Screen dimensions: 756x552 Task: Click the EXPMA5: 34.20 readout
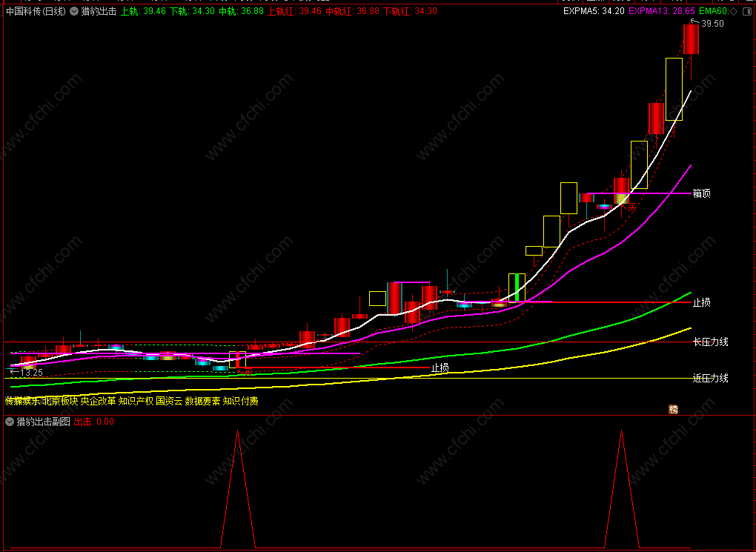594,11
